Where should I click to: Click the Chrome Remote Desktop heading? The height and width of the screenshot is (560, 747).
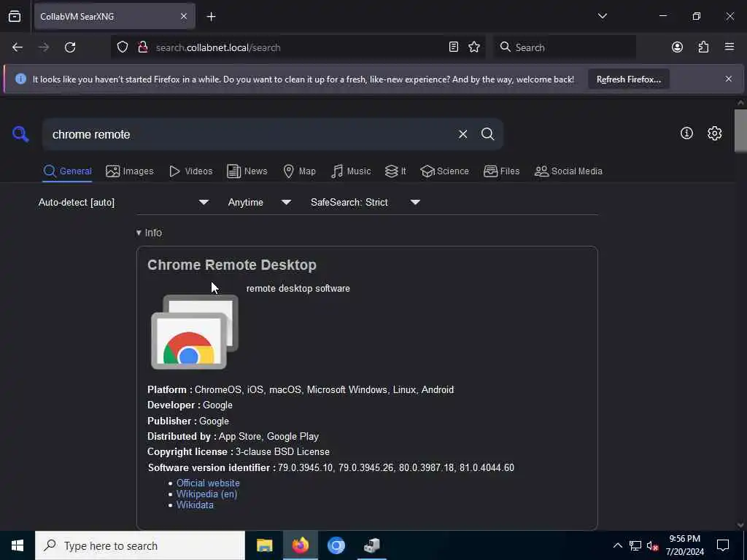(x=231, y=265)
